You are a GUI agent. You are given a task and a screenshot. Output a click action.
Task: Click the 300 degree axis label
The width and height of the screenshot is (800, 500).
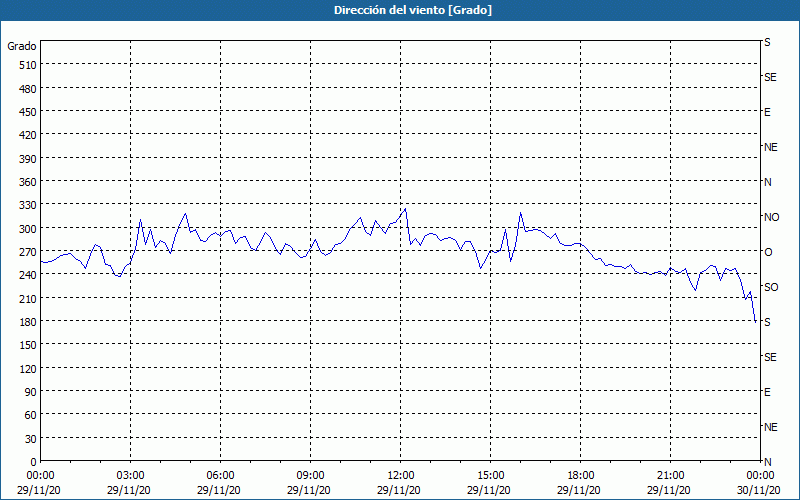click(29, 229)
